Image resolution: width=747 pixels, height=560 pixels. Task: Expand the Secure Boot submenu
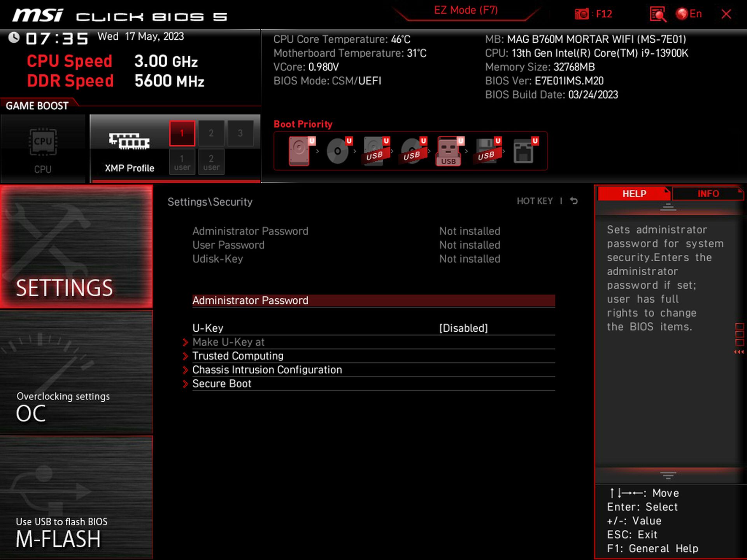click(373, 384)
